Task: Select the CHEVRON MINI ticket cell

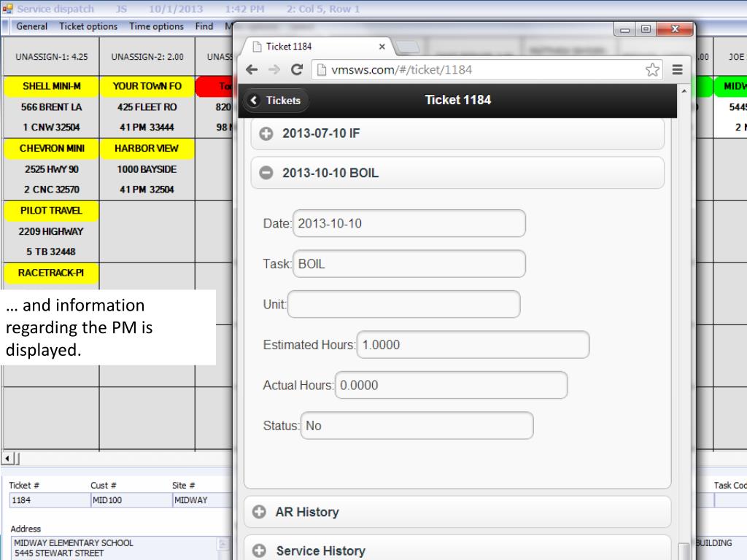Action: 52,149
